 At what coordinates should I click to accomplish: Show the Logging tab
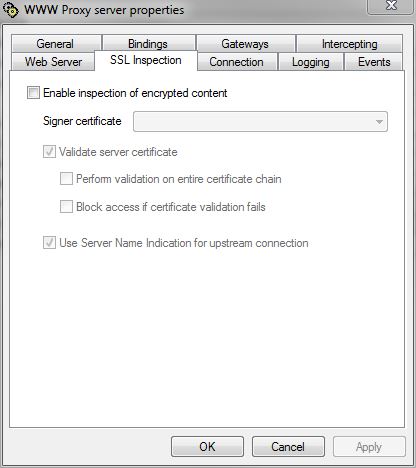pyautogui.click(x=311, y=62)
